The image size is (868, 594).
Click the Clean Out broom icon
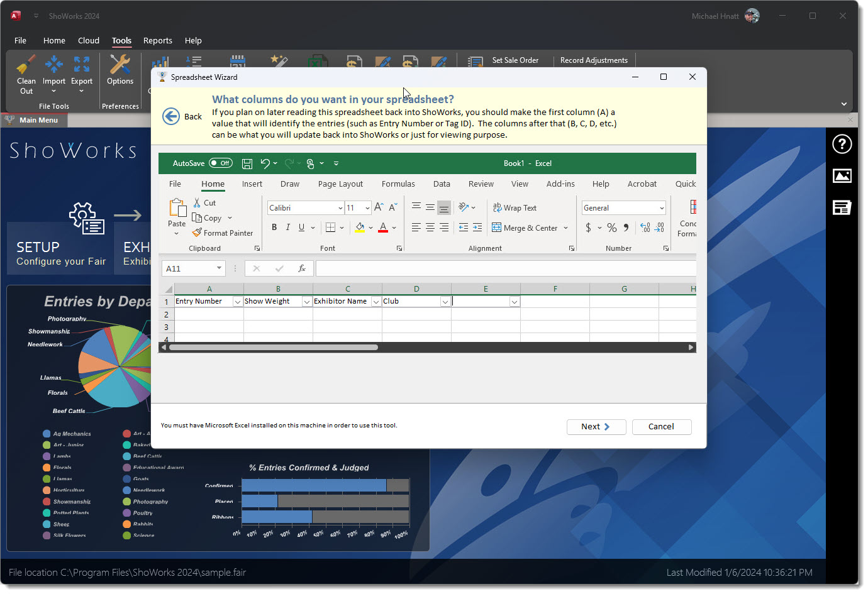(x=26, y=65)
